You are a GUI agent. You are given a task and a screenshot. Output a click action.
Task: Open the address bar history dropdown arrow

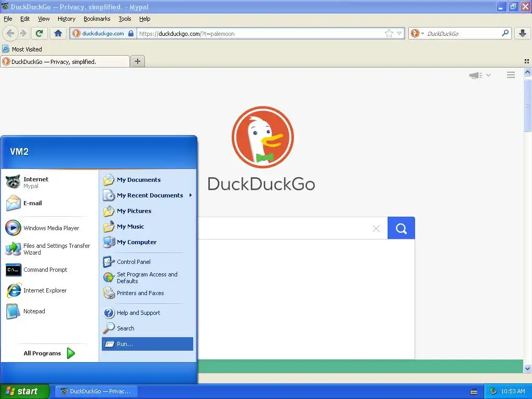pyautogui.click(x=400, y=33)
